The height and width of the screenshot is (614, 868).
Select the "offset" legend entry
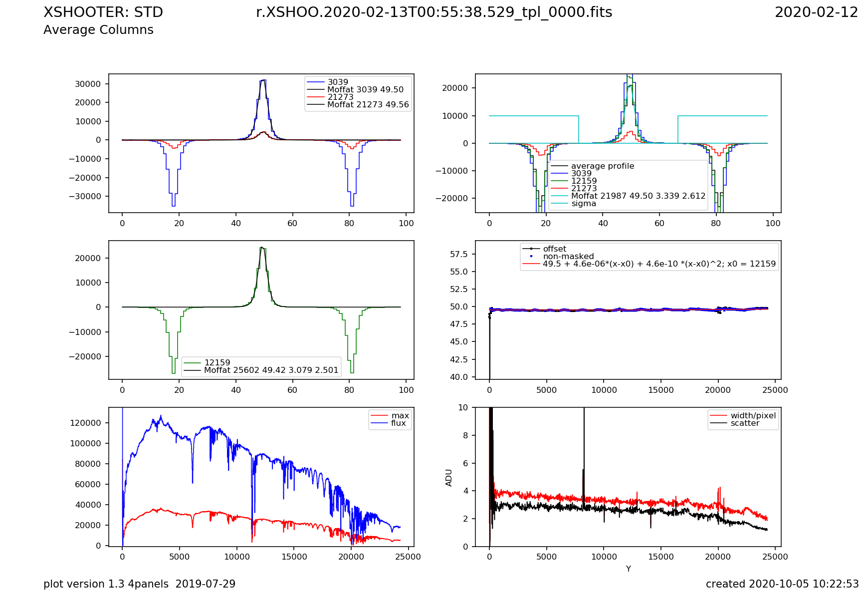554,249
